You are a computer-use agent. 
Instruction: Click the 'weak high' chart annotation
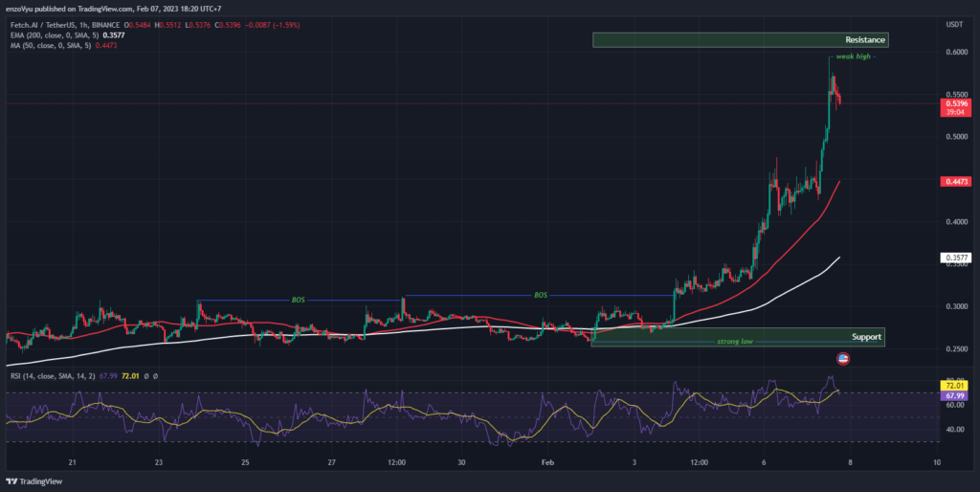click(x=853, y=56)
